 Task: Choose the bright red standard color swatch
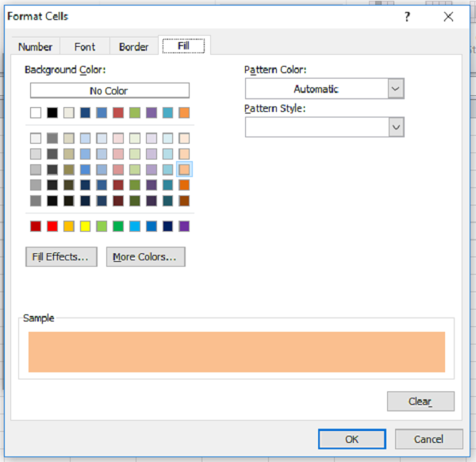point(52,226)
